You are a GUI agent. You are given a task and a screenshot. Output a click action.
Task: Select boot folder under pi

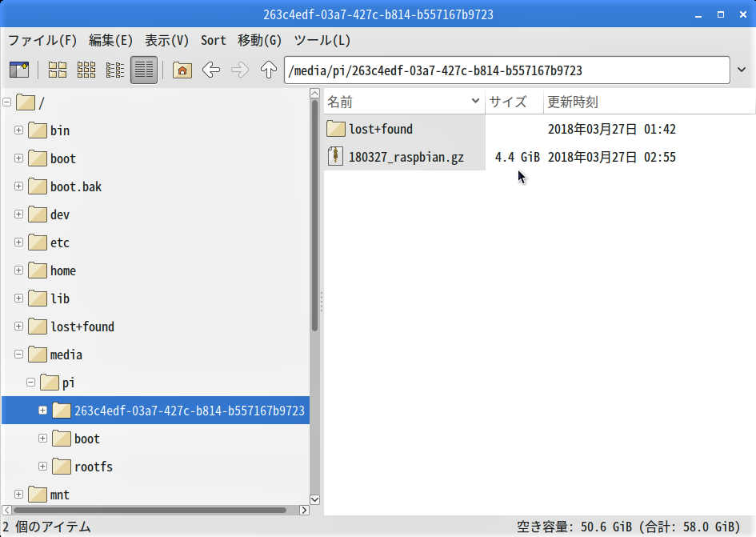pyautogui.click(x=76, y=439)
